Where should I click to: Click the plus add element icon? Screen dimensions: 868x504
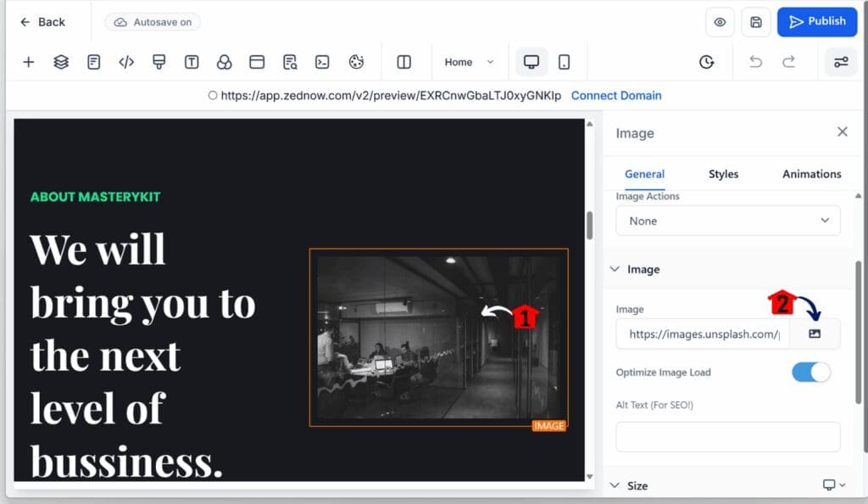[x=28, y=62]
